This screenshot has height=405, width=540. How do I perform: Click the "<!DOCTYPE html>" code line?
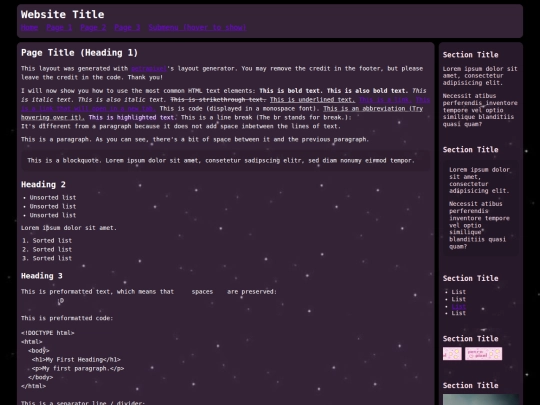pyautogui.click(x=48, y=333)
